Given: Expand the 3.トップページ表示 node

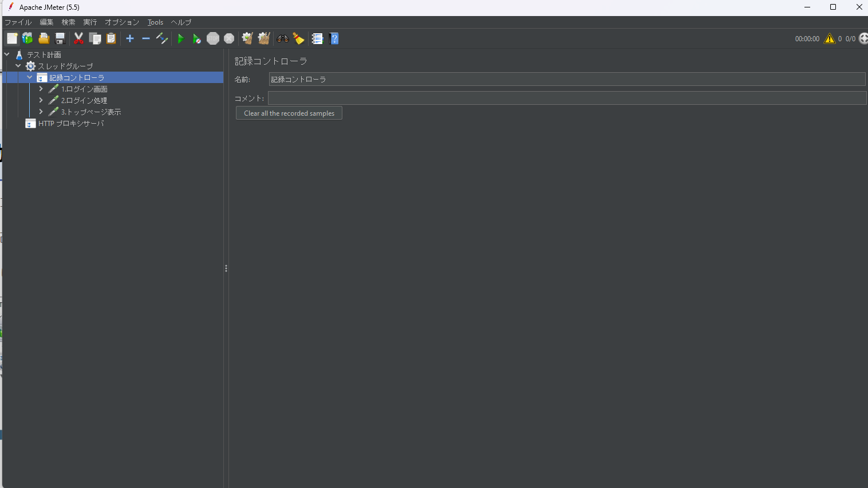Looking at the screenshot, I should (x=41, y=112).
